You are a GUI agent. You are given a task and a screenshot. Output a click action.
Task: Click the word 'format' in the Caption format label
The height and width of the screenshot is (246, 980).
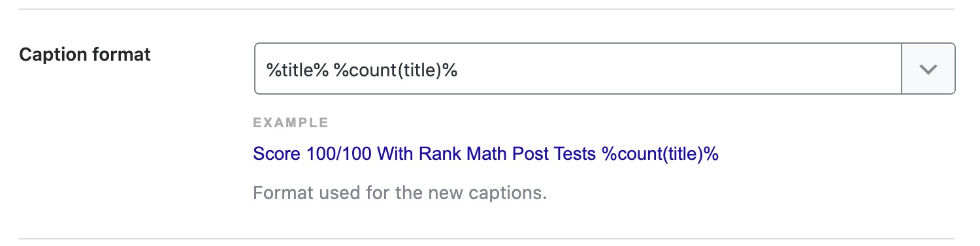coord(120,55)
